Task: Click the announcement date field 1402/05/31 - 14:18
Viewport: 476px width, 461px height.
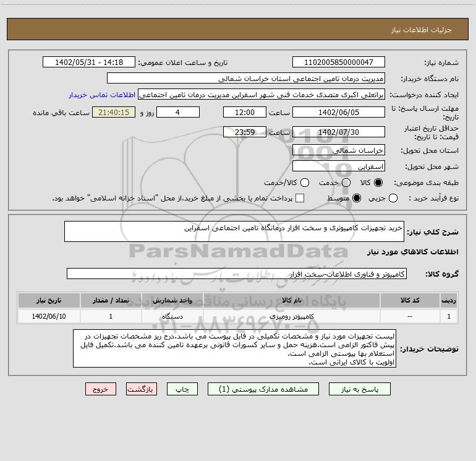Action: pos(89,62)
